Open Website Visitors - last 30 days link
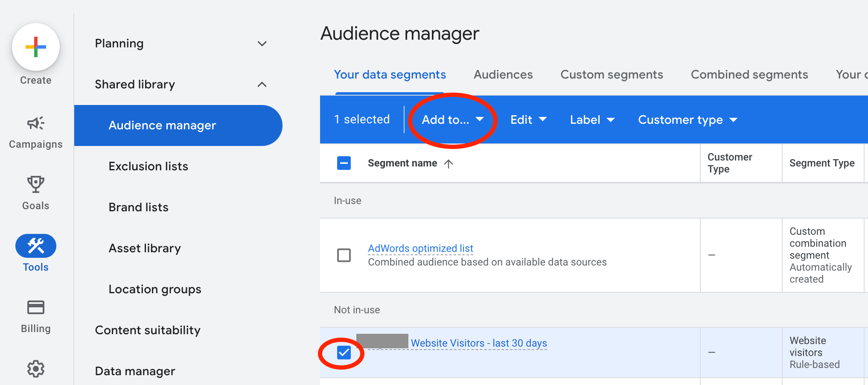 [x=478, y=343]
